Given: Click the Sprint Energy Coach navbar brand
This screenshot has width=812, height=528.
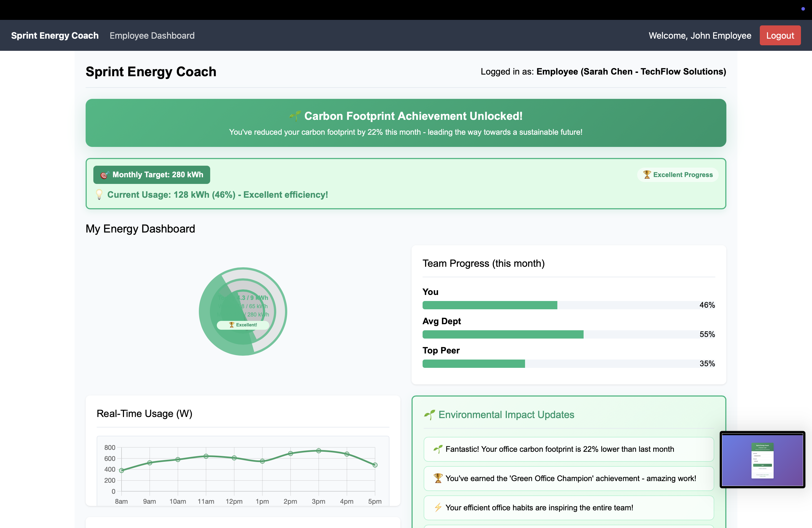Looking at the screenshot, I should [55, 35].
